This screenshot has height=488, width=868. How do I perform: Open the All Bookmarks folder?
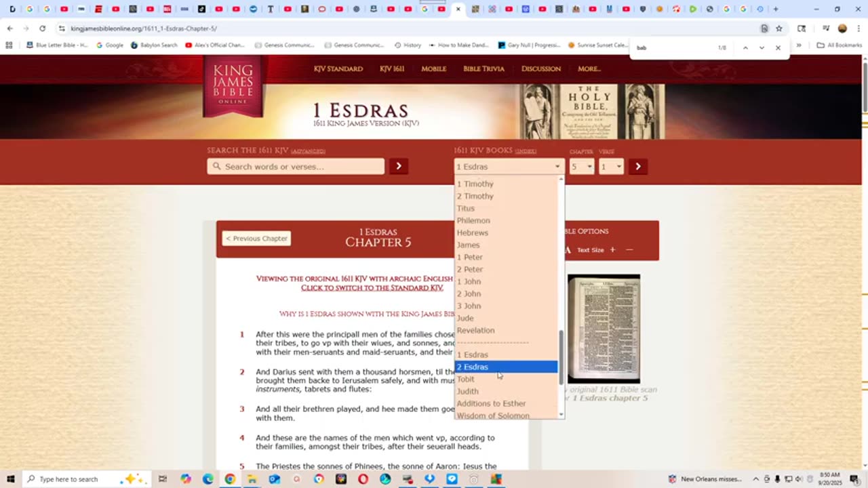pyautogui.click(x=840, y=45)
